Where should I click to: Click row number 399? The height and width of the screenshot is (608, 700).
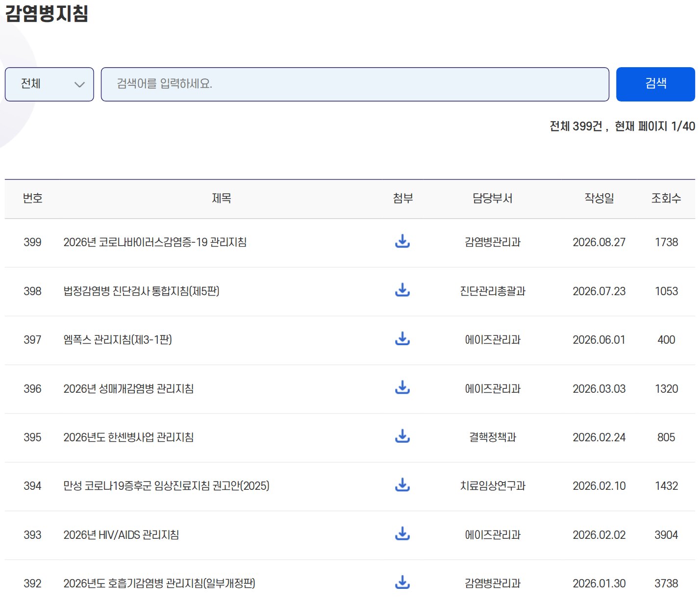pos(32,242)
